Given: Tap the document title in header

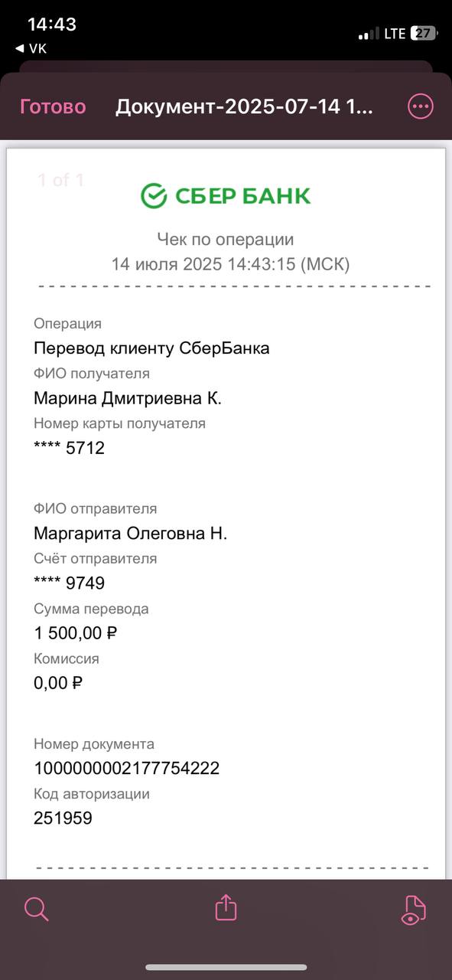Looking at the screenshot, I should pos(245,107).
